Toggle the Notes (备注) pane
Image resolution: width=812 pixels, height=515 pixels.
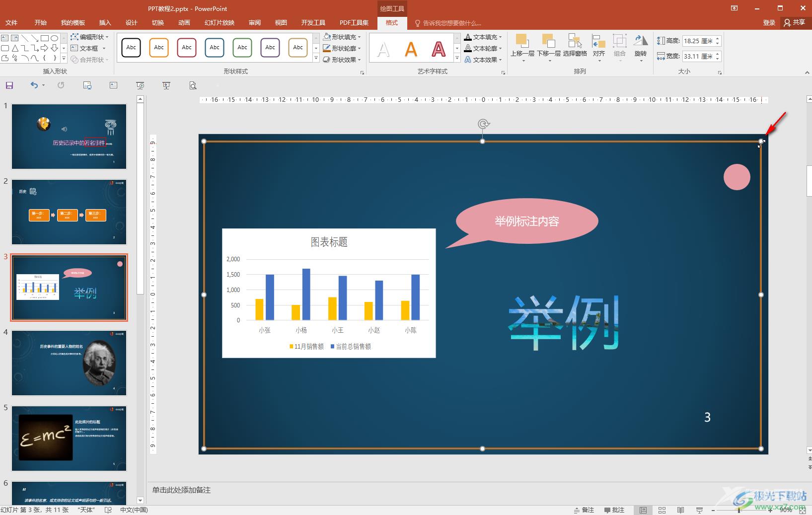pos(584,510)
